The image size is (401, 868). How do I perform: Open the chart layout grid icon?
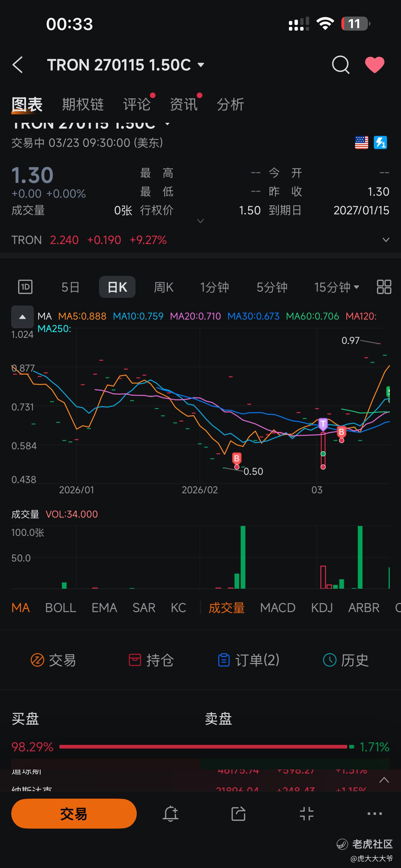click(384, 287)
